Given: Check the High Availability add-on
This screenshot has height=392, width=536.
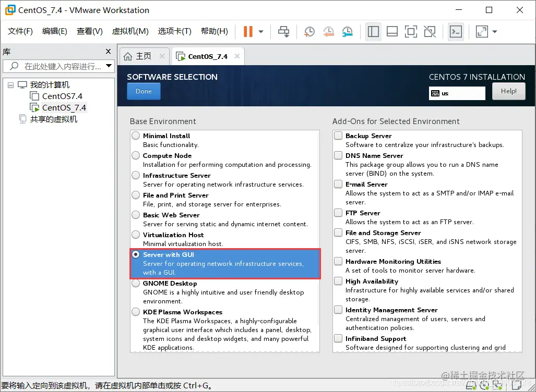Looking at the screenshot, I should coord(338,281).
